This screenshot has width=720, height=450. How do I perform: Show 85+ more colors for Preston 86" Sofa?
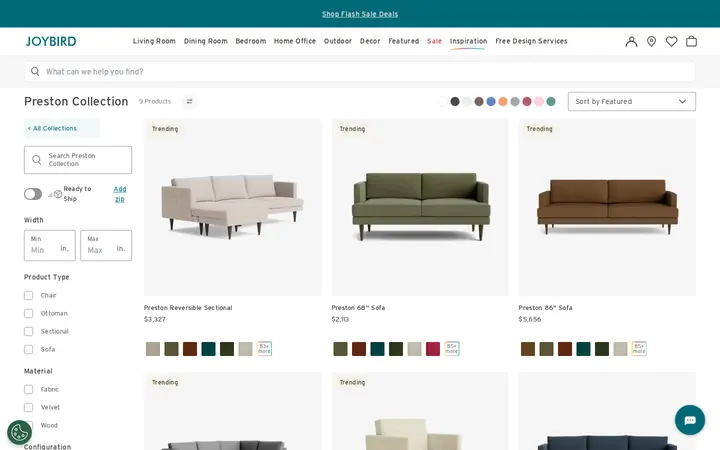coord(639,349)
